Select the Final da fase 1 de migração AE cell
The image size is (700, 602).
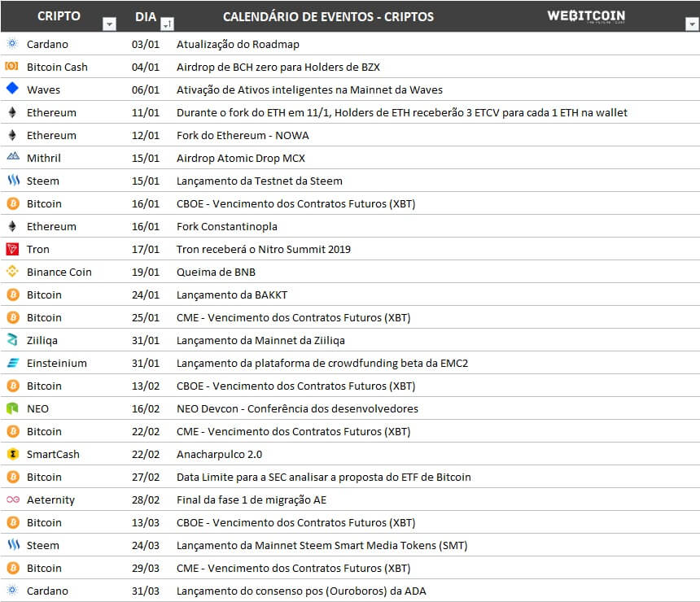coord(252,499)
